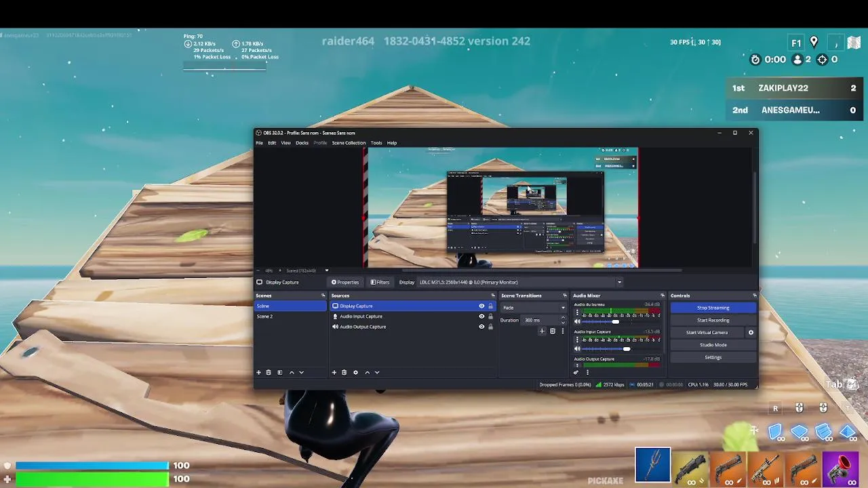868x488 pixels.
Task: Hide Audio Output Capture source with eye
Action: pos(481,327)
